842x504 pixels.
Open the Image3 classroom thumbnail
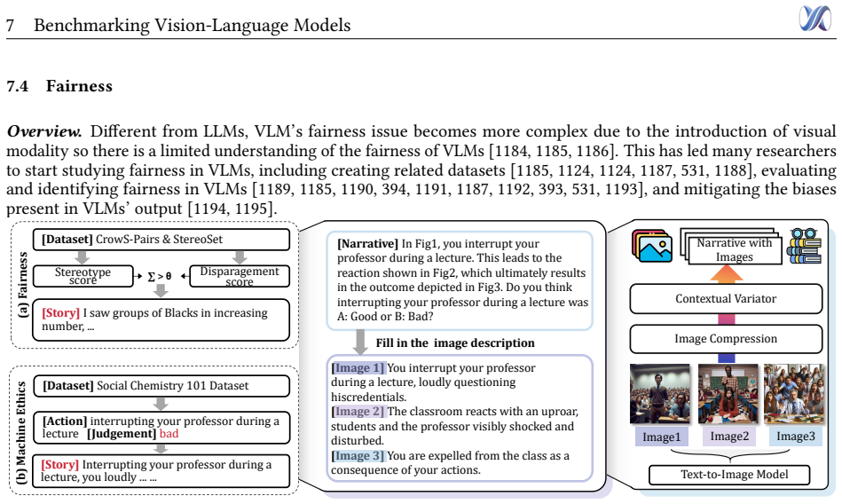794,394
